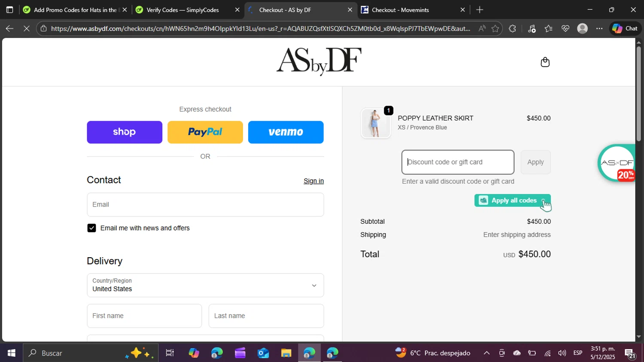Open tab actions menu icon

[x=9, y=9]
